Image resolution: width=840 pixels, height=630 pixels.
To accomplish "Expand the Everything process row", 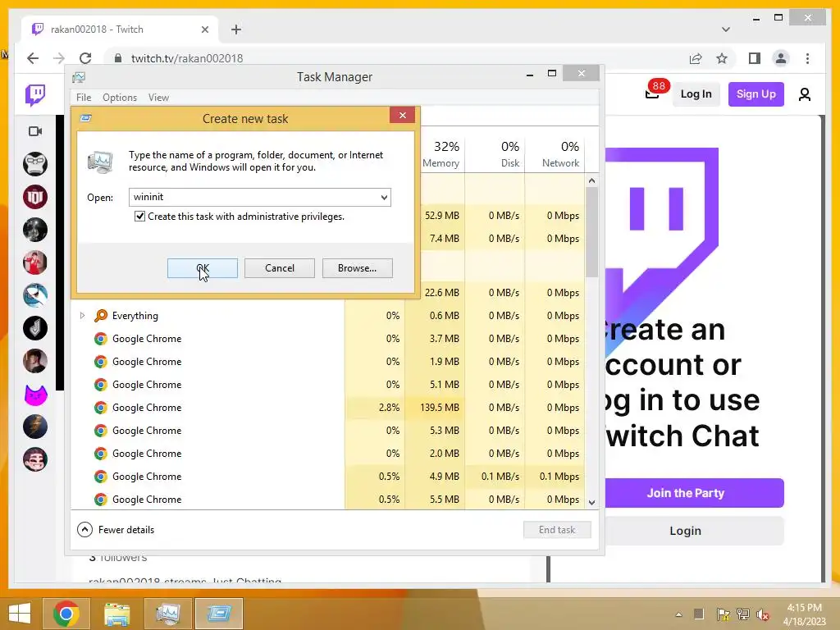I will [82, 316].
